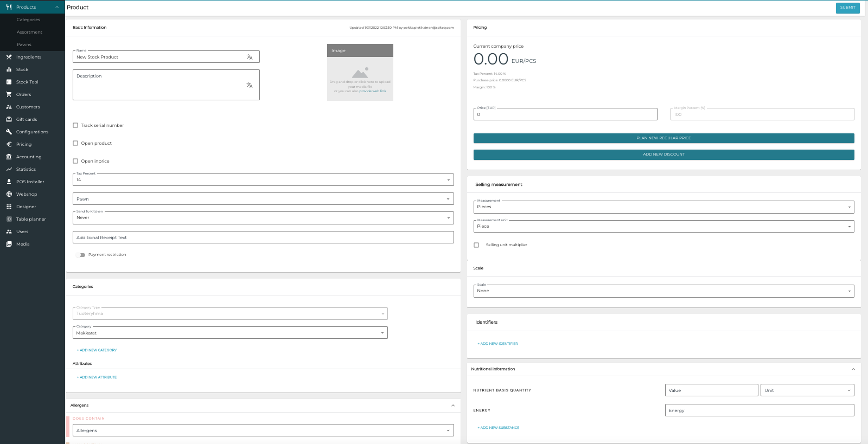868x444 pixels.
Task: Collapse the Nutritional information panel
Action: tap(853, 369)
